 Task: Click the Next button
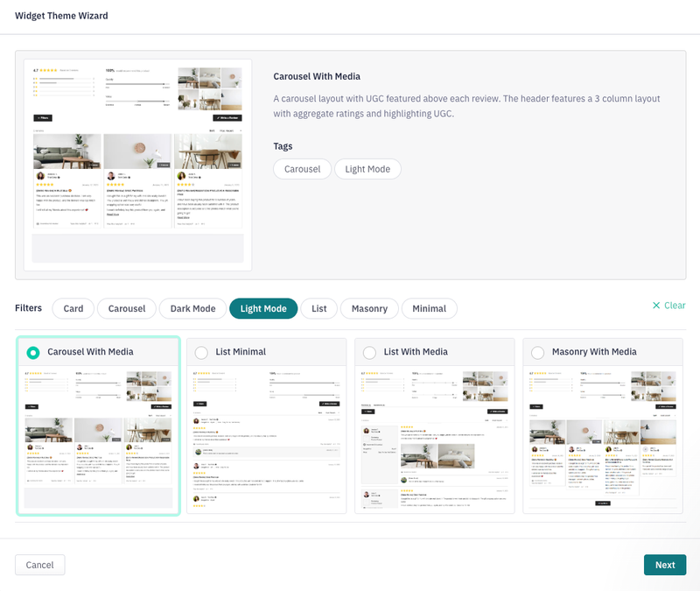(x=665, y=565)
